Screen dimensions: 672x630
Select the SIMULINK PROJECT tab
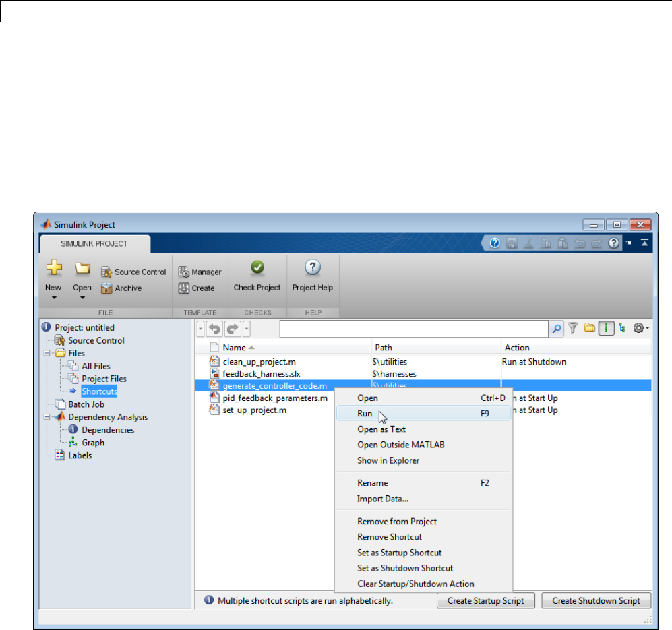tap(94, 243)
